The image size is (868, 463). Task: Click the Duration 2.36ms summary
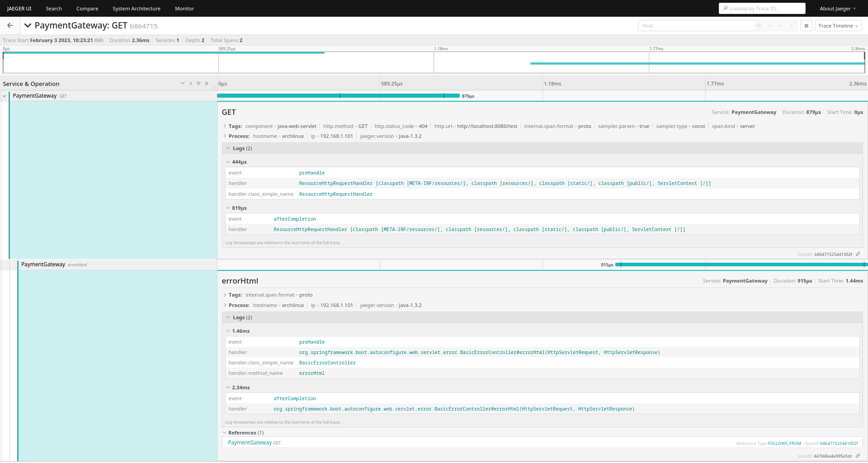[x=129, y=40]
